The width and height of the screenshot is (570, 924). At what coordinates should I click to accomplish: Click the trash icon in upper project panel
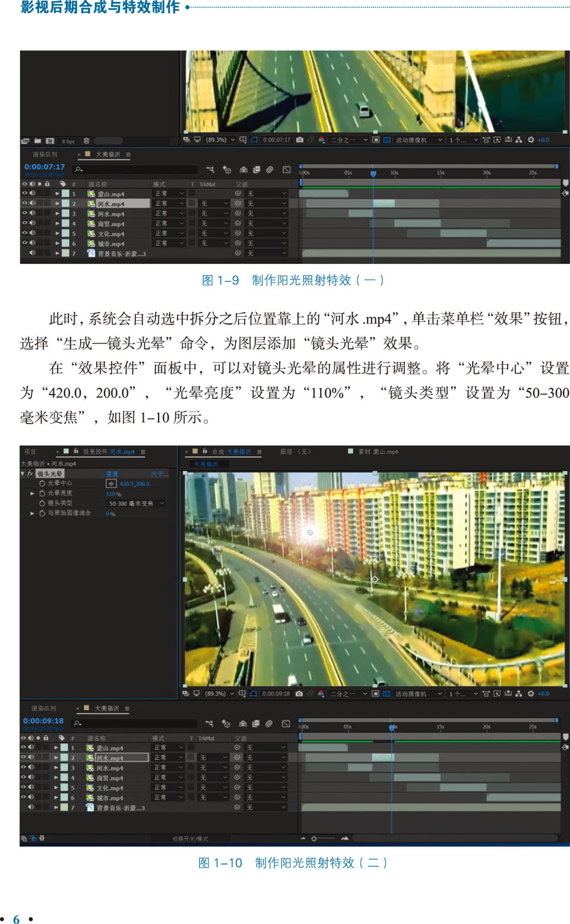(86, 141)
